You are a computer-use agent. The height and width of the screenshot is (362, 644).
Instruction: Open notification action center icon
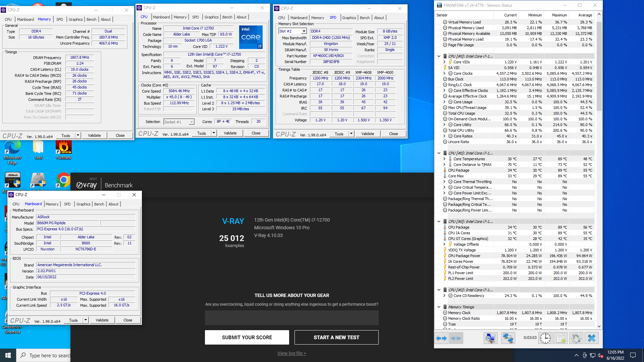click(633, 355)
